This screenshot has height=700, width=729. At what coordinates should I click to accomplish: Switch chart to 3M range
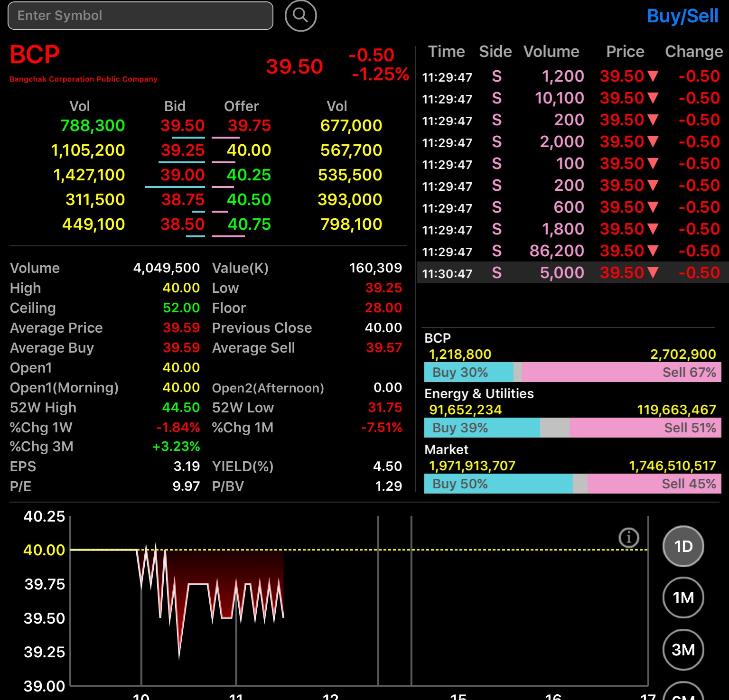[683, 650]
